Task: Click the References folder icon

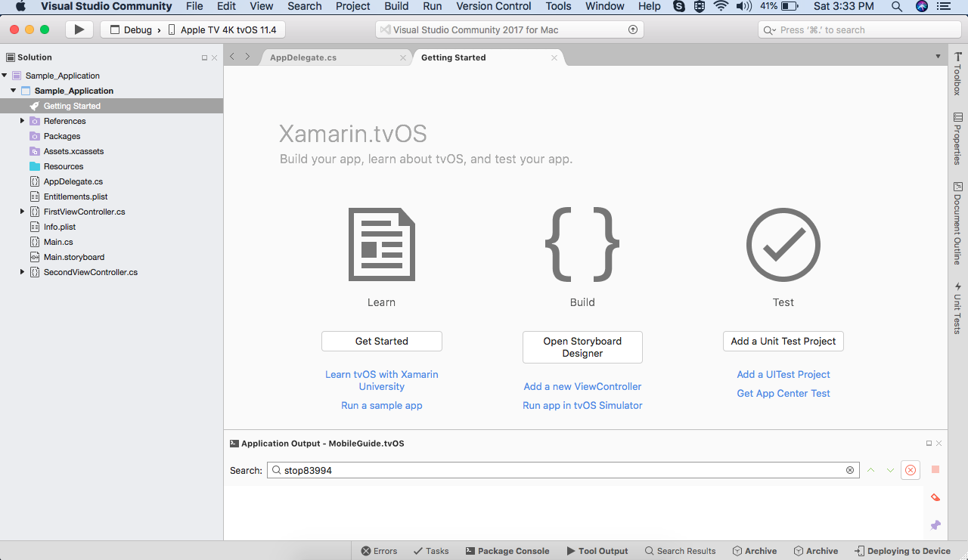Action: point(35,121)
